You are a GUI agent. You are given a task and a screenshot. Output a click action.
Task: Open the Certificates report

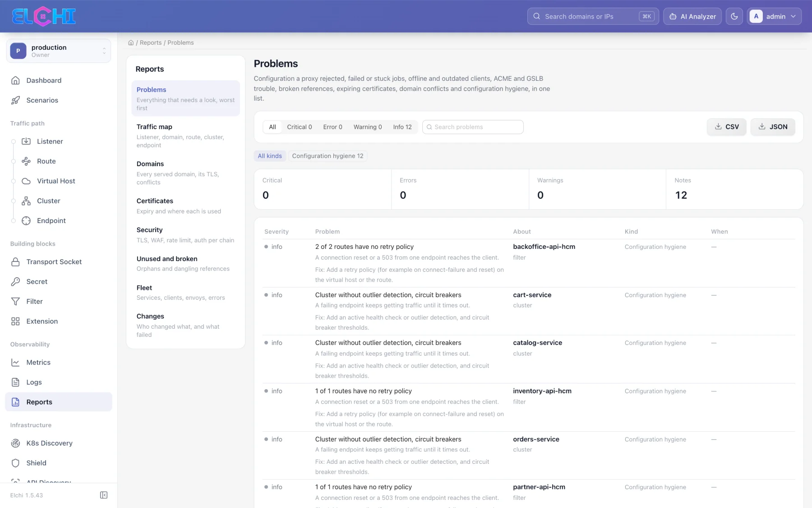pos(185,205)
